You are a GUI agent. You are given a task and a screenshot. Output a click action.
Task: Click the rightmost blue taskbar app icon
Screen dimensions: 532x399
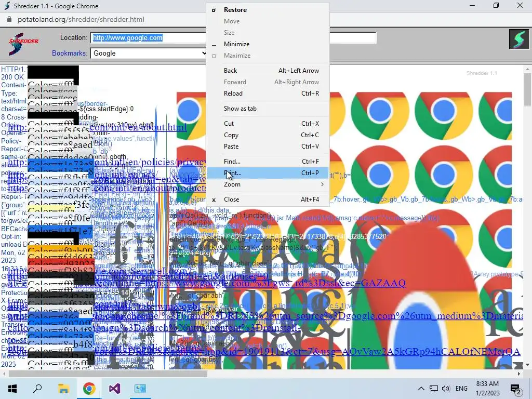click(140, 389)
